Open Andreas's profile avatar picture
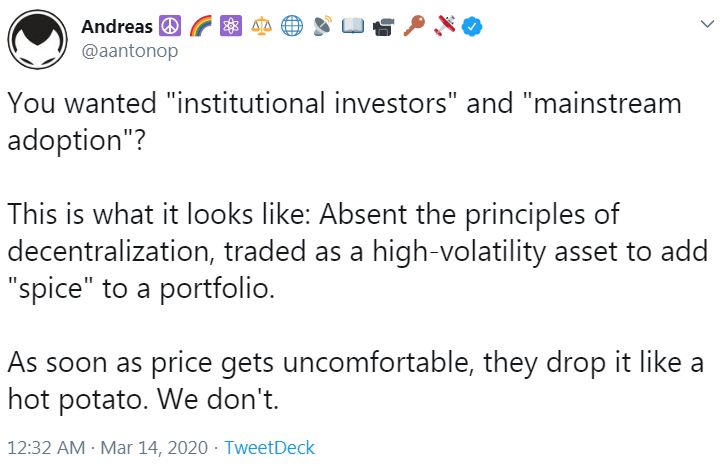The width and height of the screenshot is (723, 468). click(x=37, y=39)
